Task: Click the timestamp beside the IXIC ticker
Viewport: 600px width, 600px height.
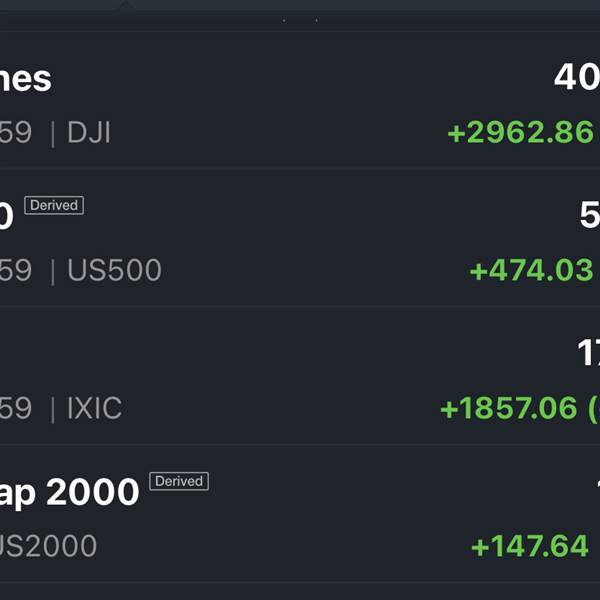Action: tap(16, 408)
